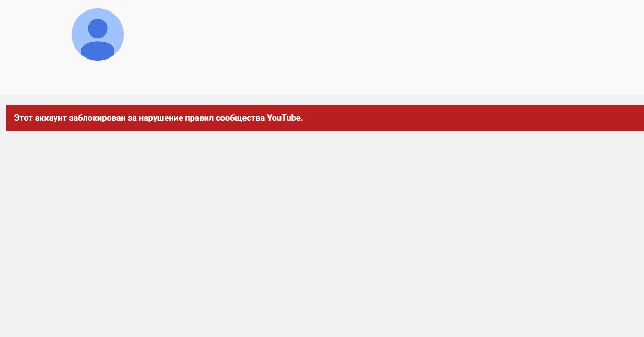Viewport: 644px width, 337px height.
Task: Click the default channel avatar icon
Action: click(x=98, y=34)
